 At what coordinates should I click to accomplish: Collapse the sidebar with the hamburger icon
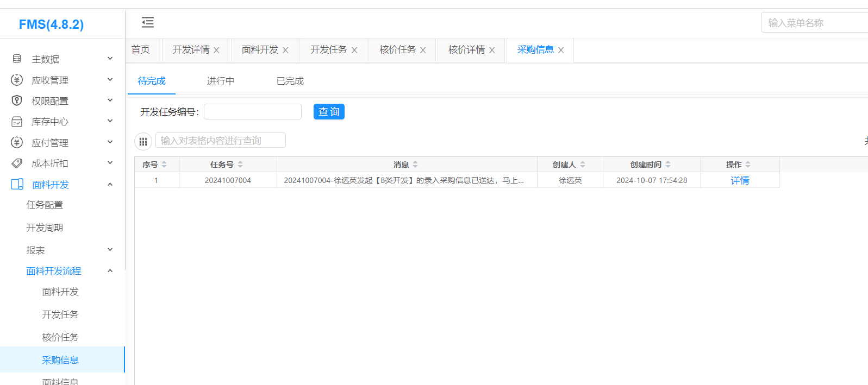[147, 22]
